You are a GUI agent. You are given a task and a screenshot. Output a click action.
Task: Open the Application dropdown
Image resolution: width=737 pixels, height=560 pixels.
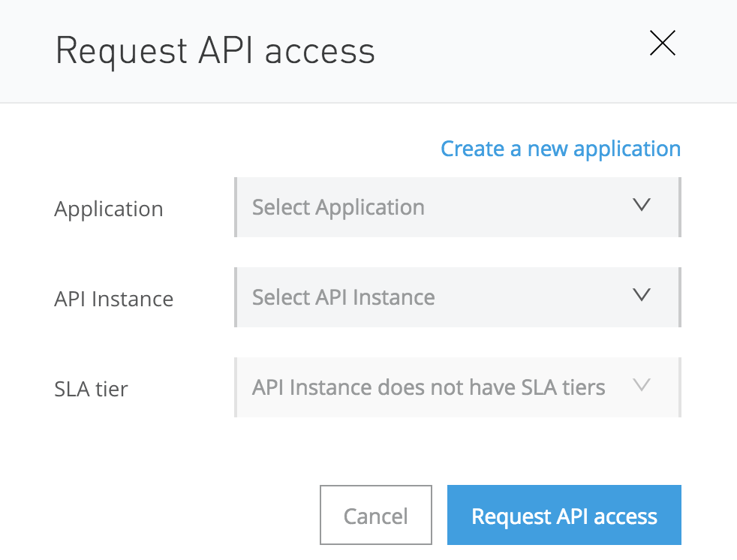[457, 207]
